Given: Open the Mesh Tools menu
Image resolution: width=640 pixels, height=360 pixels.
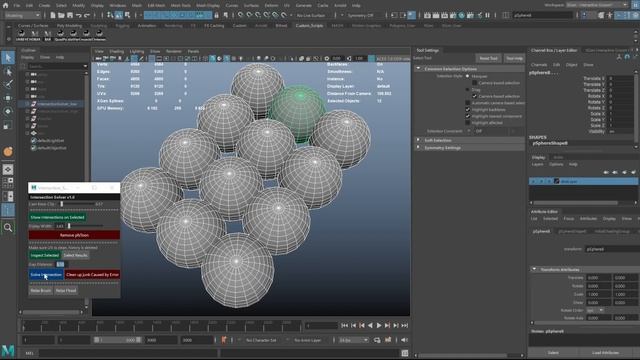Looking at the screenshot, I should [180, 5].
